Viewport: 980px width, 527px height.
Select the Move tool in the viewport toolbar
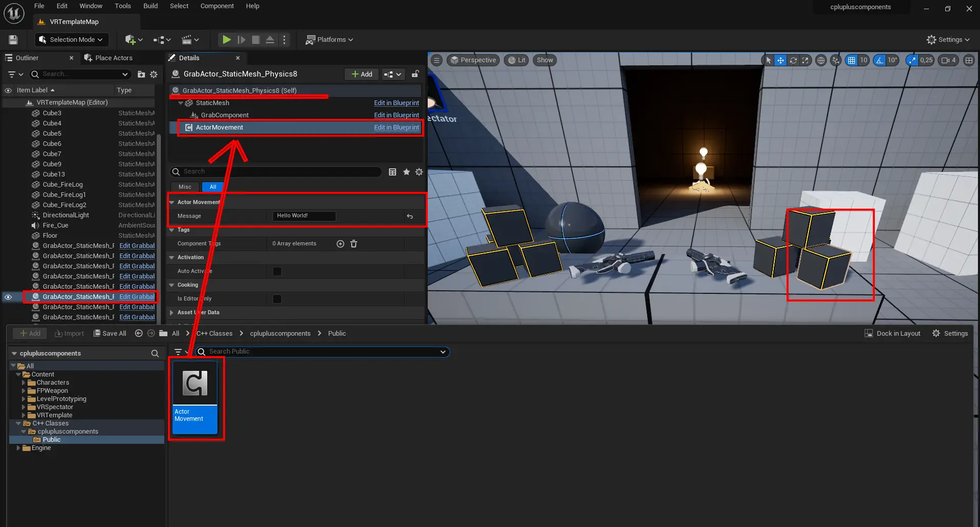click(x=780, y=60)
